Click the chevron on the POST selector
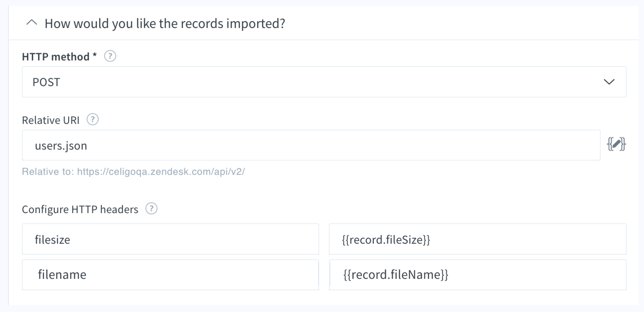The width and height of the screenshot is (644, 312). click(x=609, y=82)
